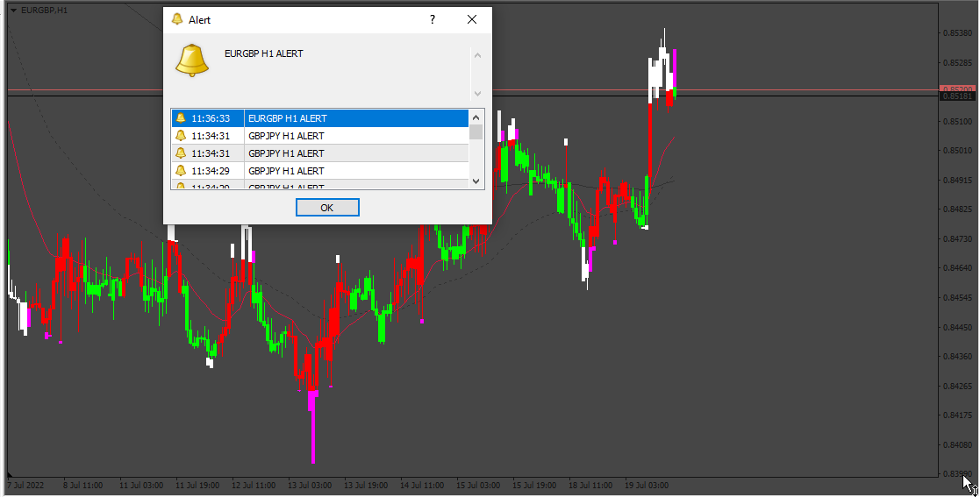
Task: Open the question mark help button
Action: (433, 19)
